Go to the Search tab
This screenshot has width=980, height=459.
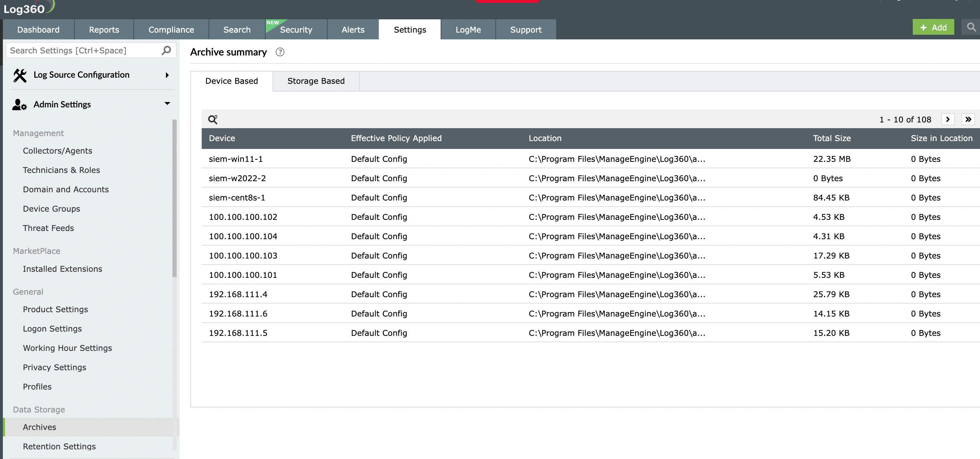[237, 29]
